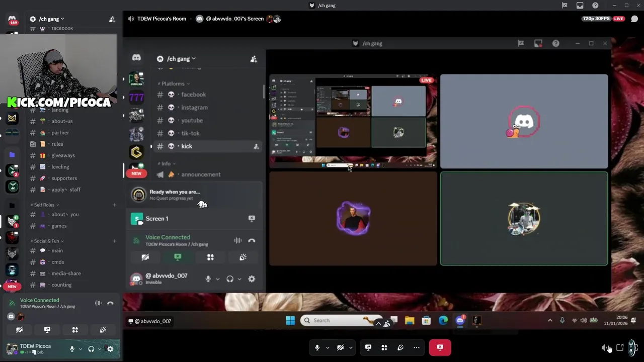This screenshot has height=362, width=644.
Task: Open User Settings gear next to TDEW Picoca
Action: [x=110, y=349]
